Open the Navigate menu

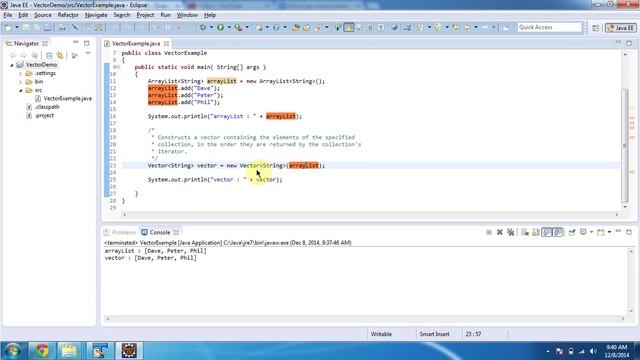(x=96, y=15)
